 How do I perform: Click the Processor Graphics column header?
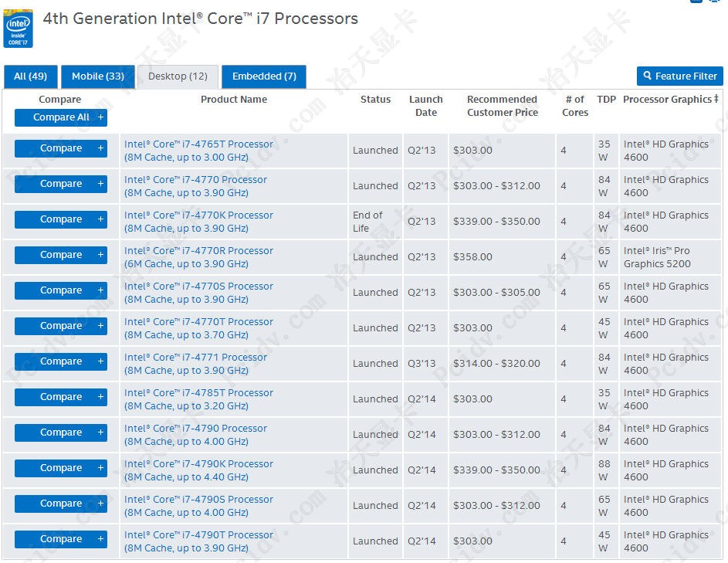coord(670,100)
